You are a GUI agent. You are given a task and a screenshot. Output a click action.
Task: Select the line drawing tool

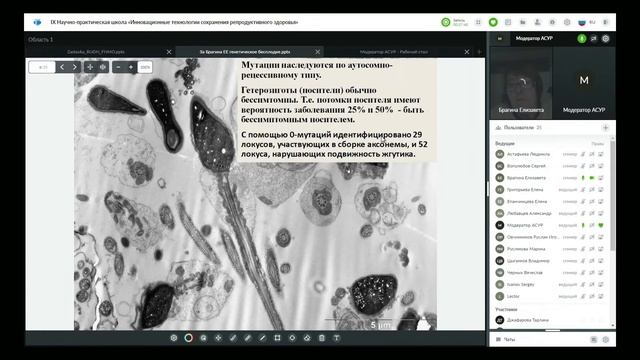coord(262,338)
